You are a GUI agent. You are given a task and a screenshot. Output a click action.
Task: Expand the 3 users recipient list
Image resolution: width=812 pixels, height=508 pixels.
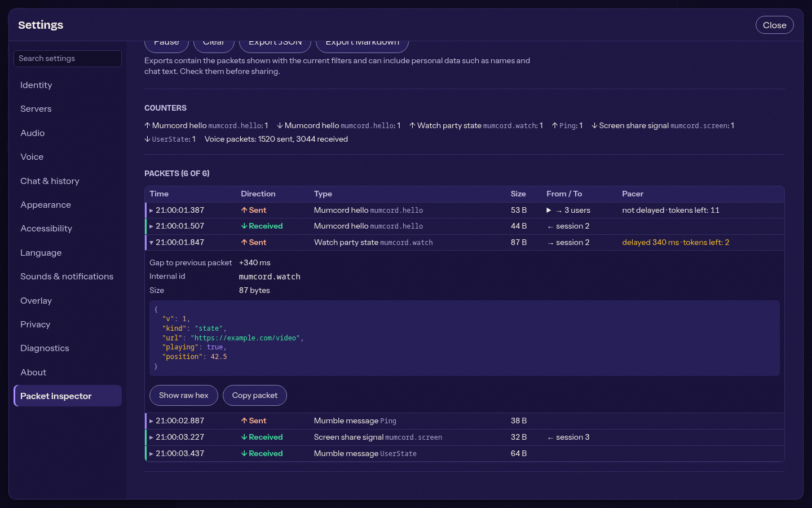pyautogui.click(x=549, y=210)
